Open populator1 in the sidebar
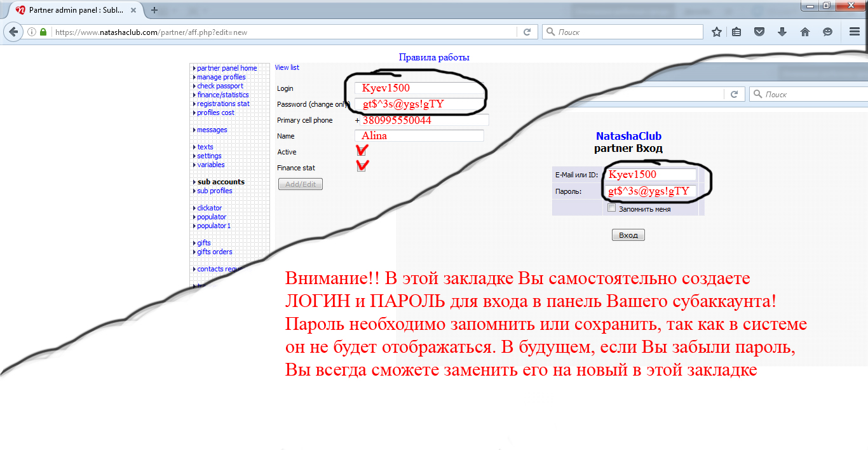 click(x=214, y=226)
